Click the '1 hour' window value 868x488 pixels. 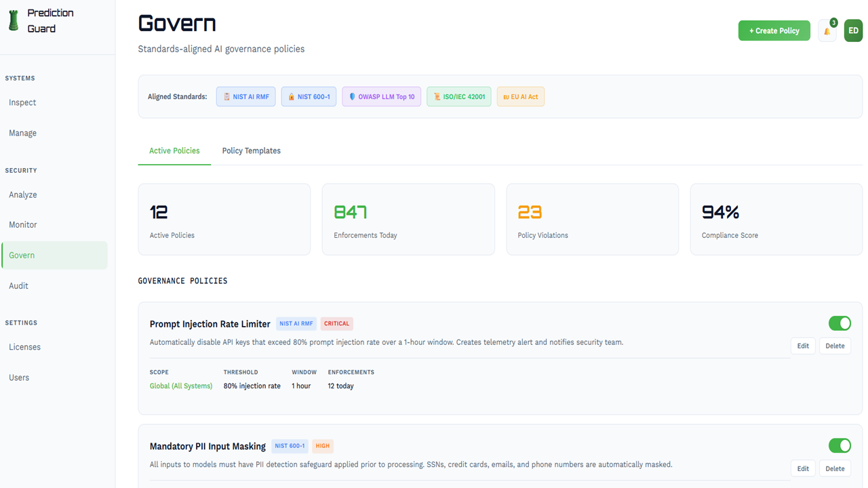pyautogui.click(x=301, y=386)
